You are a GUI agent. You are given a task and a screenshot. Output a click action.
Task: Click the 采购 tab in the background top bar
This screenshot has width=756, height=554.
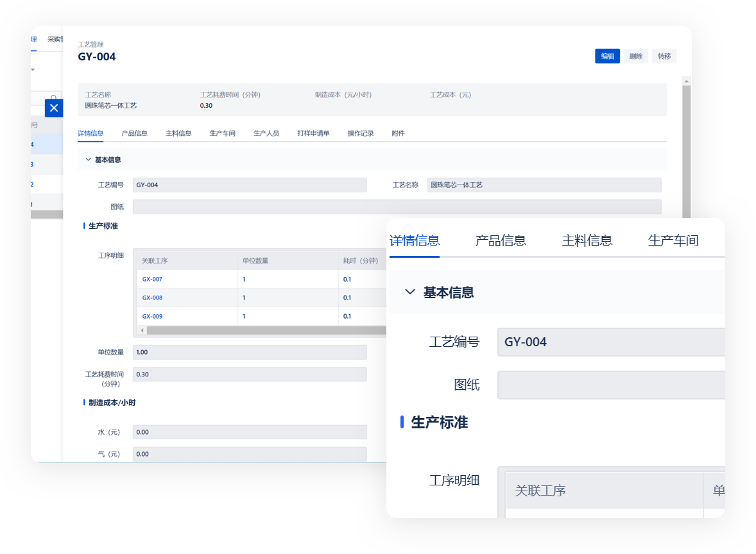(x=55, y=39)
